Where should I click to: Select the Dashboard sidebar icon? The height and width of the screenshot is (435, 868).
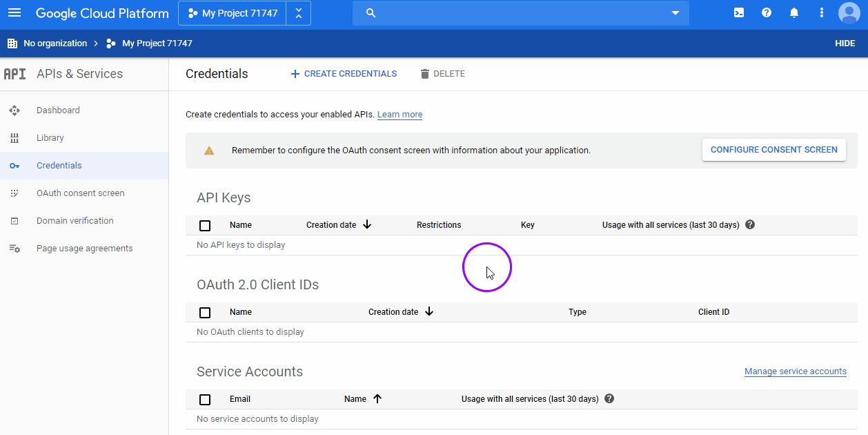(x=14, y=110)
